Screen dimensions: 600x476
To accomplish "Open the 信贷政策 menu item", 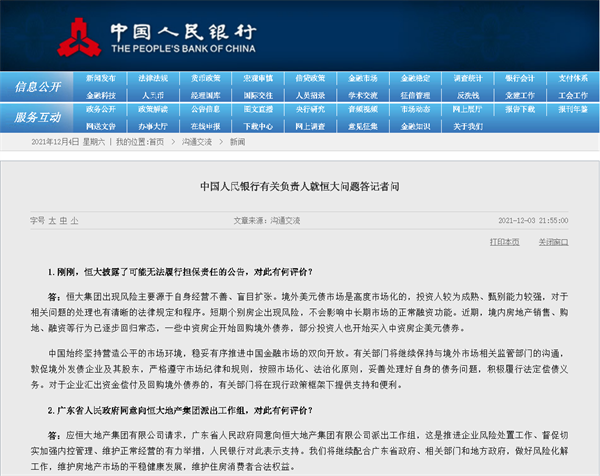I will [x=310, y=78].
